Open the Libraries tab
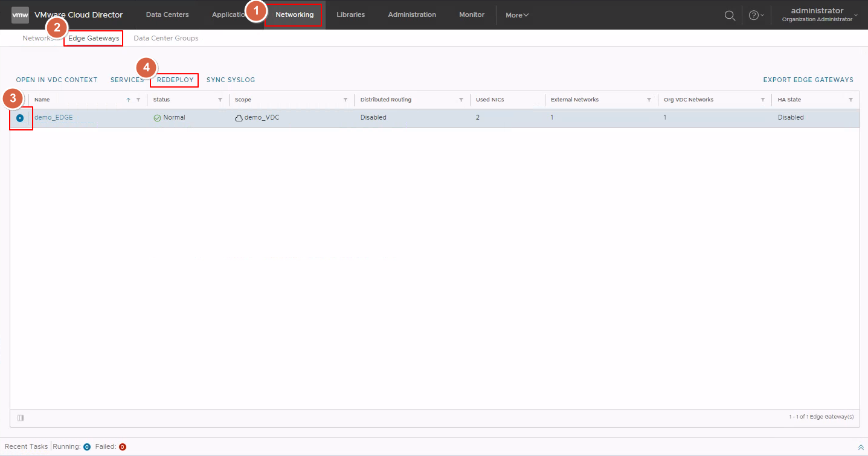This screenshot has width=868, height=456. [x=351, y=14]
